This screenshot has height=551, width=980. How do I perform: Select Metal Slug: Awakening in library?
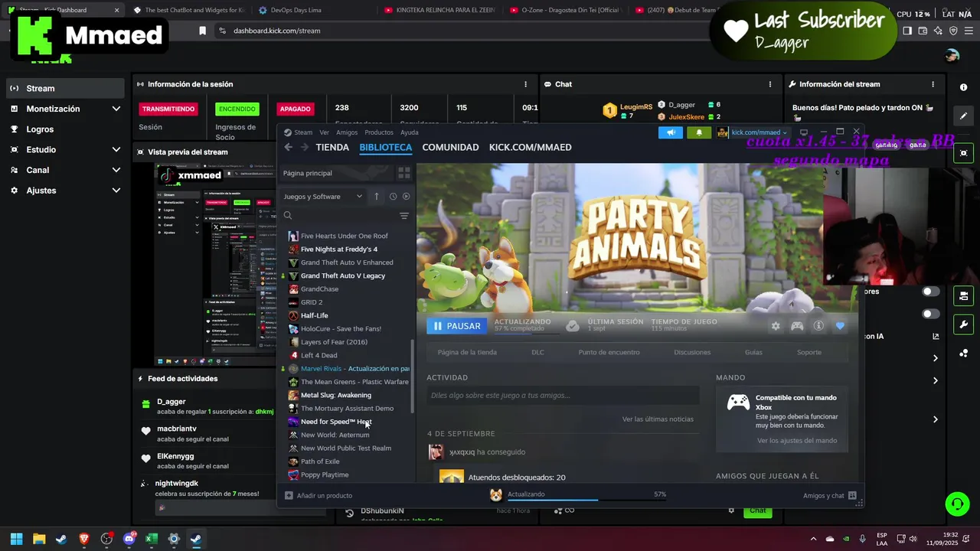(x=335, y=395)
